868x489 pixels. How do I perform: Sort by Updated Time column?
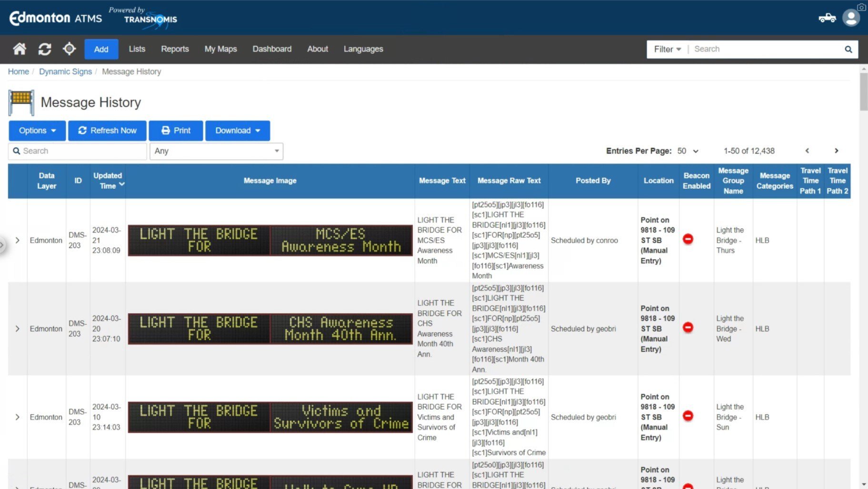(108, 181)
